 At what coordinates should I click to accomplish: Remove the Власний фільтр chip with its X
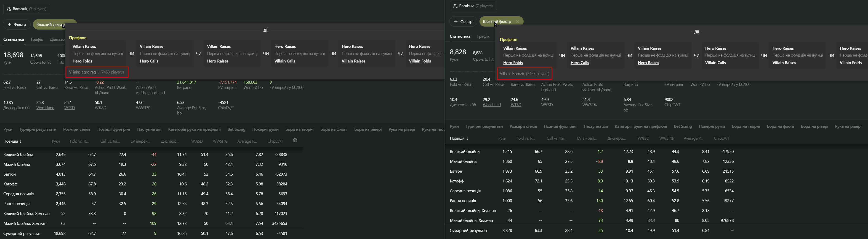[x=517, y=22]
